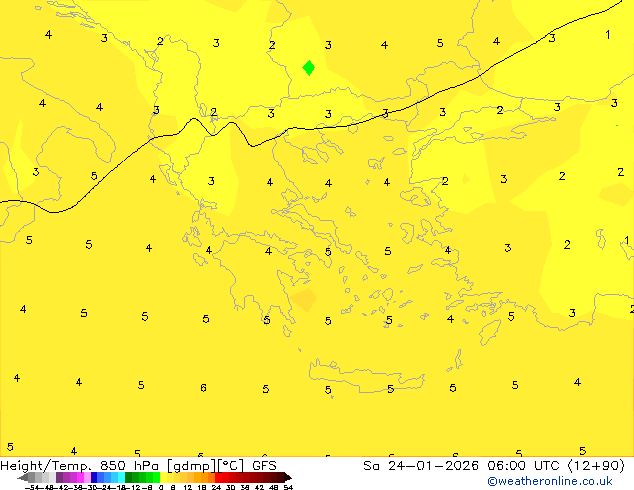Click the '54' label ending the legend scale
The height and width of the screenshot is (490, 634).
click(288, 488)
